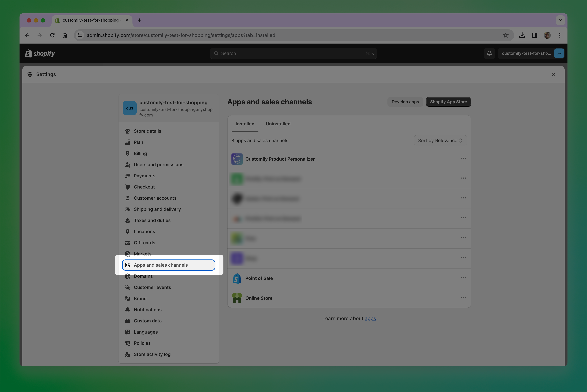Click the Shopify search field

293,53
